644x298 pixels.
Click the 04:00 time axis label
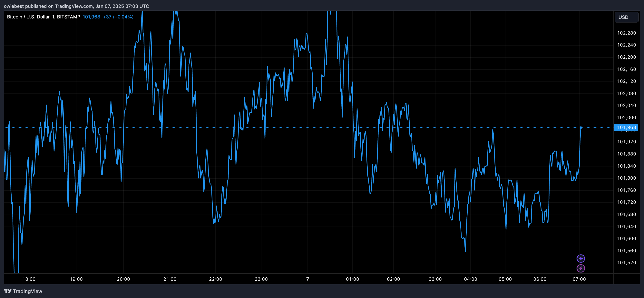pyautogui.click(x=471, y=279)
